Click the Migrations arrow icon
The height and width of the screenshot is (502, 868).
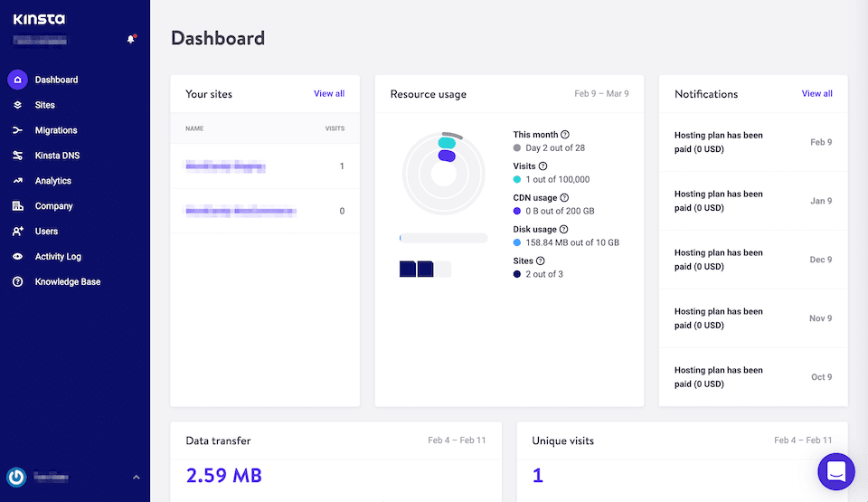pos(17,130)
